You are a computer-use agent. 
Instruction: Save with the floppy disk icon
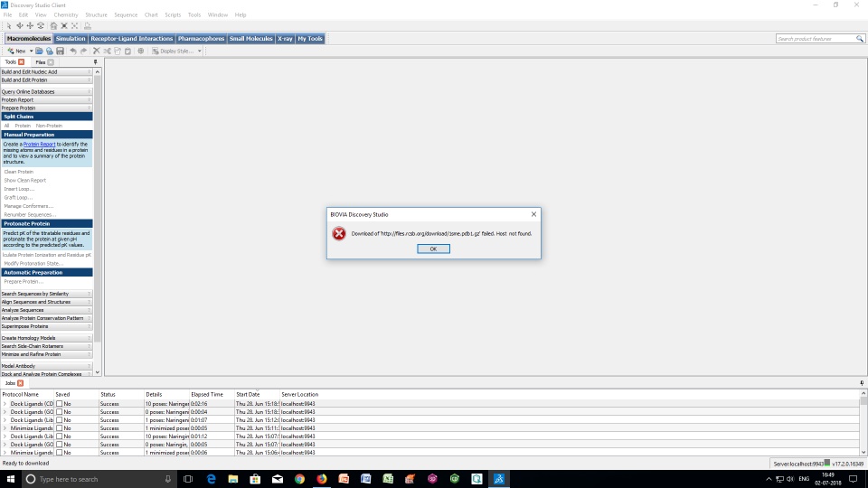click(60, 51)
